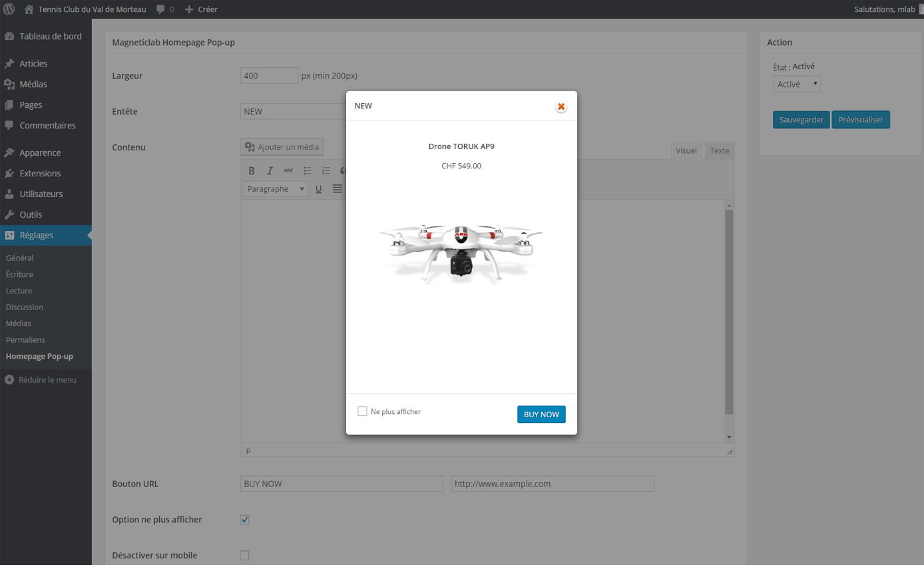Open Discussion settings submenu
The height and width of the screenshot is (565, 924).
point(25,307)
